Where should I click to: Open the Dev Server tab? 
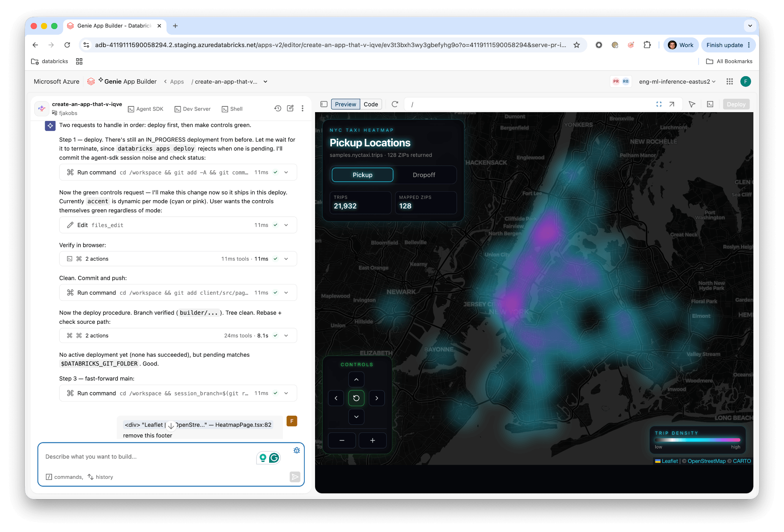point(193,109)
